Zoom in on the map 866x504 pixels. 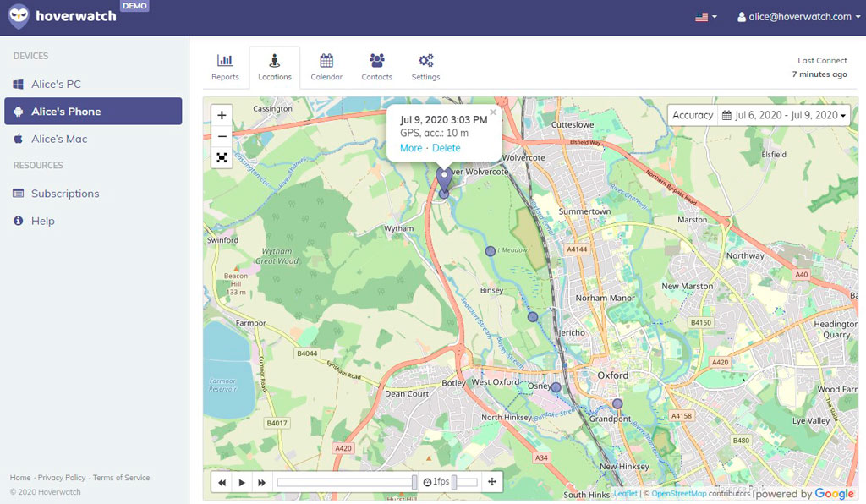coord(222,115)
